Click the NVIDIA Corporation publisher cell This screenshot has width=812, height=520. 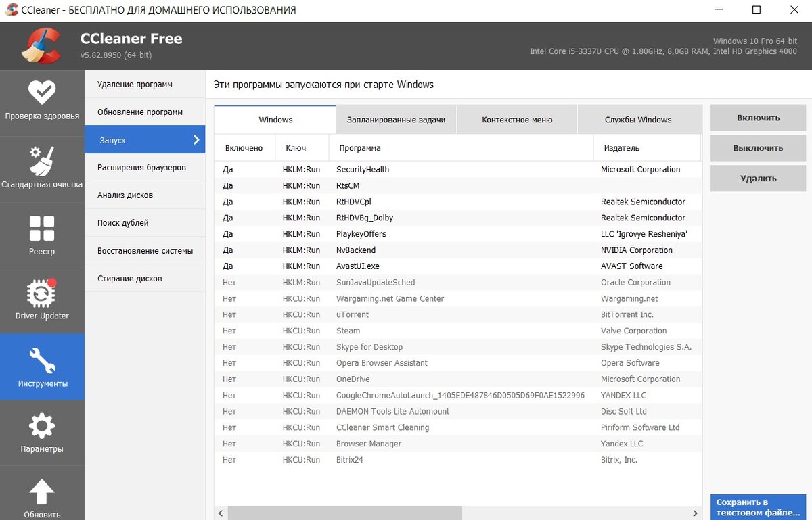click(x=637, y=250)
